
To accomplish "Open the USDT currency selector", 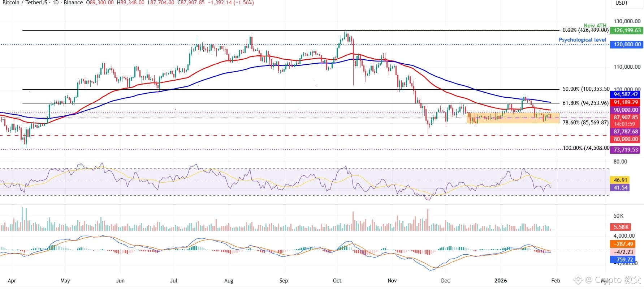I will coord(622,3).
